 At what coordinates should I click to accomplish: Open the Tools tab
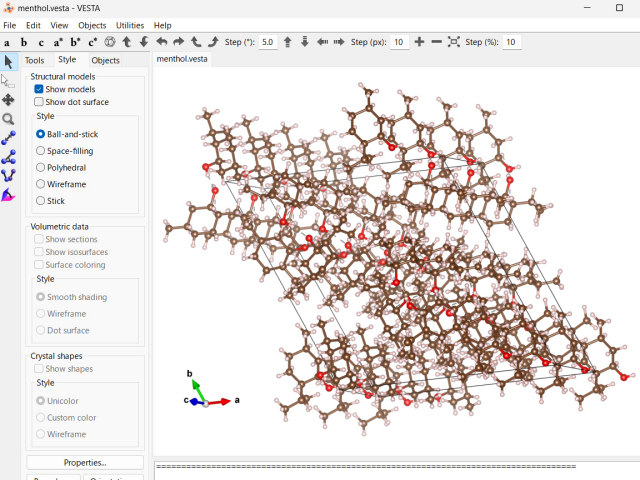click(x=35, y=60)
